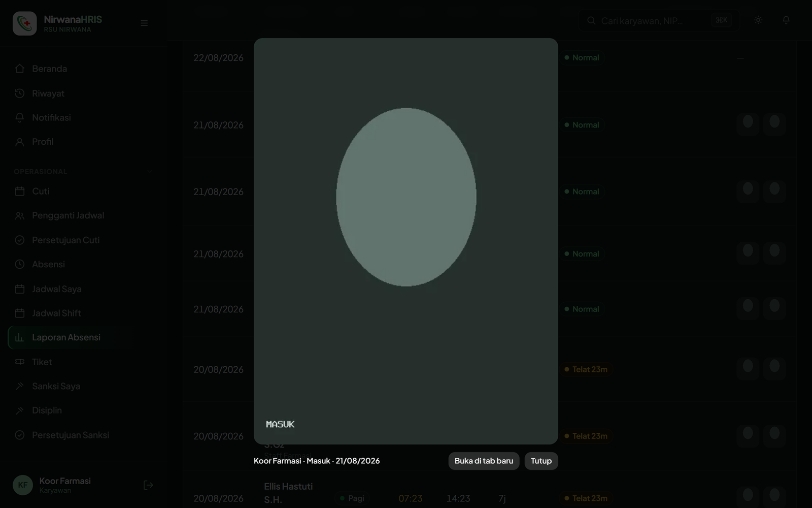This screenshot has width=812, height=508.
Task: Open the notification bell in header
Action: point(786,20)
